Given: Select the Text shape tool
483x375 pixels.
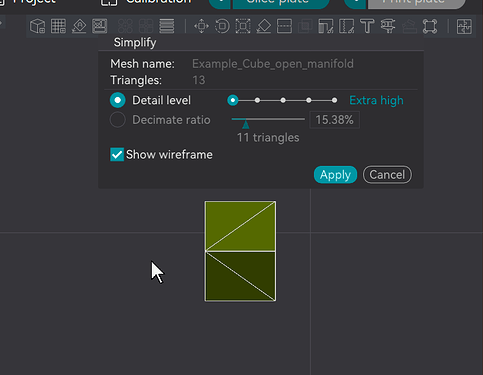Looking at the screenshot, I should click(x=367, y=26).
